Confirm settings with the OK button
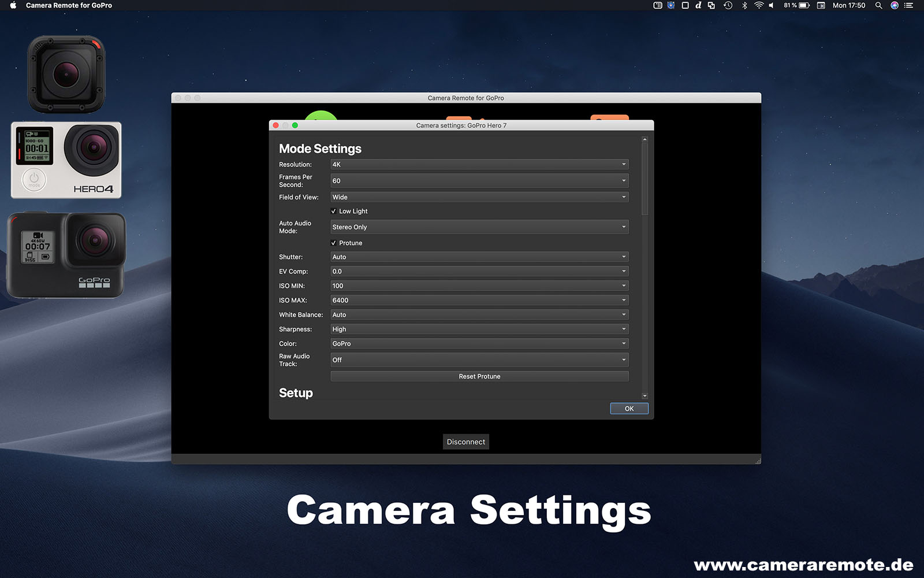The height and width of the screenshot is (578, 924). [629, 409]
